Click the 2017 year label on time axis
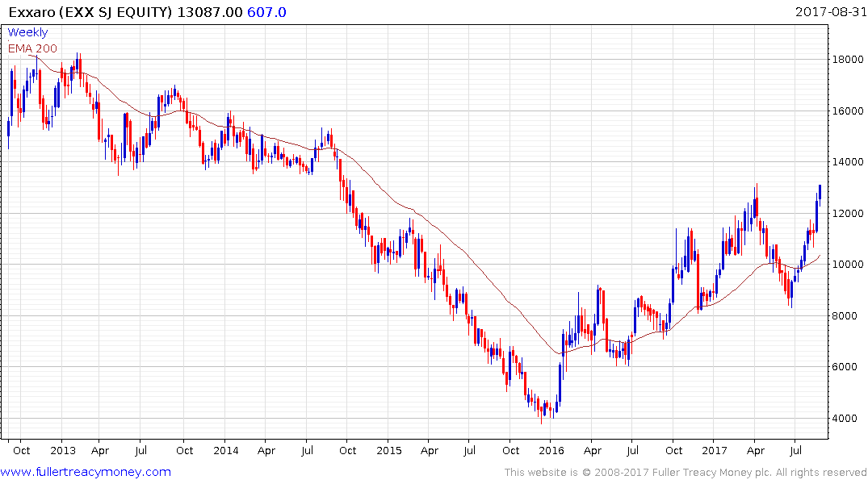The height and width of the screenshot is (484, 868). [714, 450]
